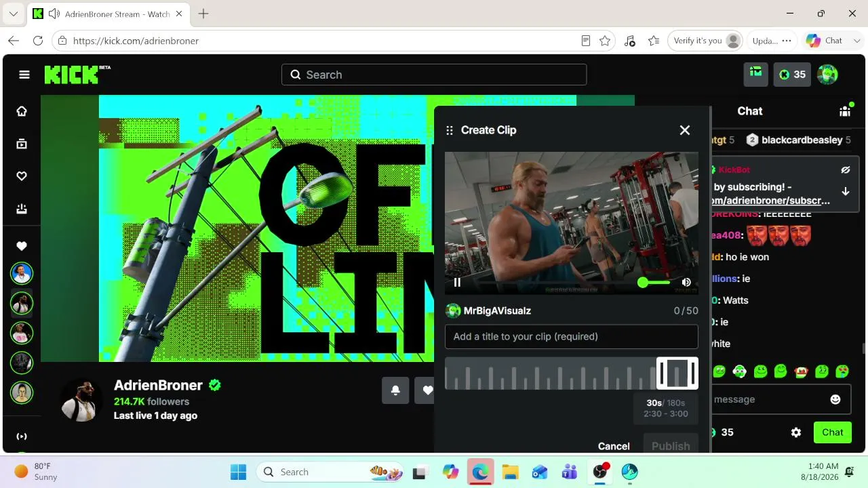The image size is (868, 488).
Task: Send message with the green Chat button
Action: tap(833, 432)
